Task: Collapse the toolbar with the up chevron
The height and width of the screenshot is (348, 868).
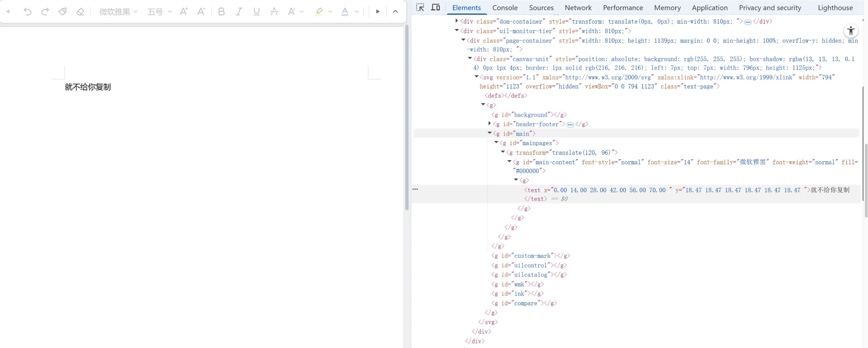Action: 395,12
